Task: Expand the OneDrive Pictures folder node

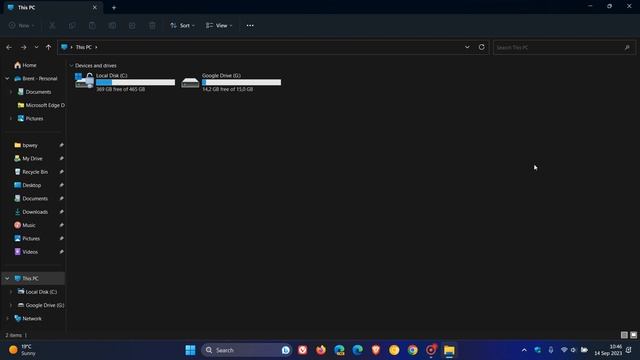Action: pos(11,118)
